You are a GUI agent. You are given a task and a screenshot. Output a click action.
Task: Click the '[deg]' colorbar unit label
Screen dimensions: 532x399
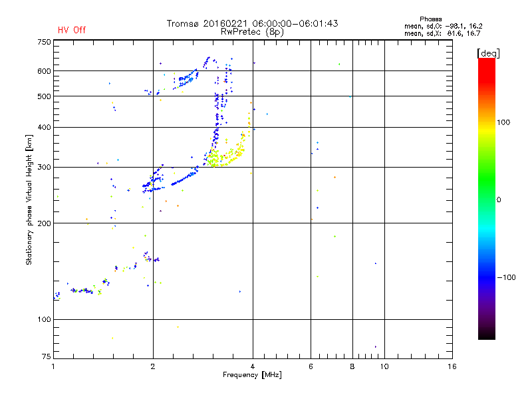point(488,53)
